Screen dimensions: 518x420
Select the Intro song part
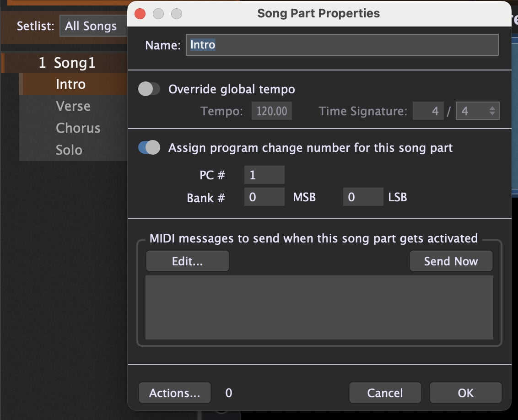pos(70,84)
